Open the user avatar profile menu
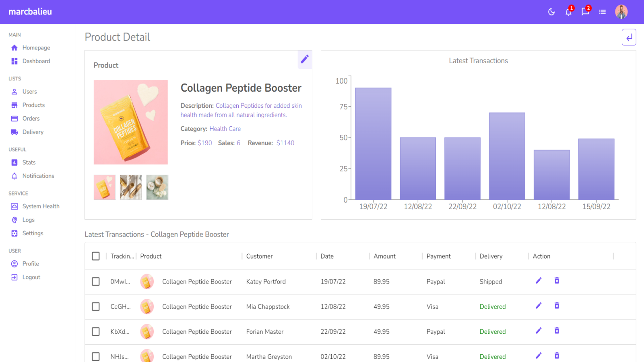 click(621, 12)
